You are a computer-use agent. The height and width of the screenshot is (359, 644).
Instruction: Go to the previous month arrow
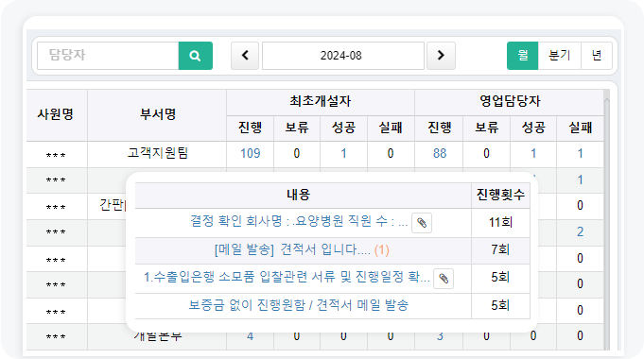[x=245, y=56]
